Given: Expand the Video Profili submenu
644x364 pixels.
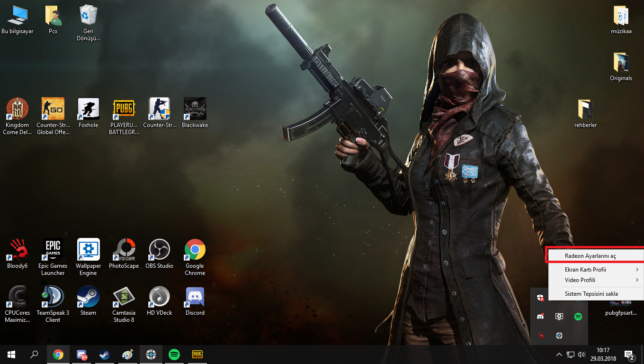Looking at the screenshot, I should [596, 280].
